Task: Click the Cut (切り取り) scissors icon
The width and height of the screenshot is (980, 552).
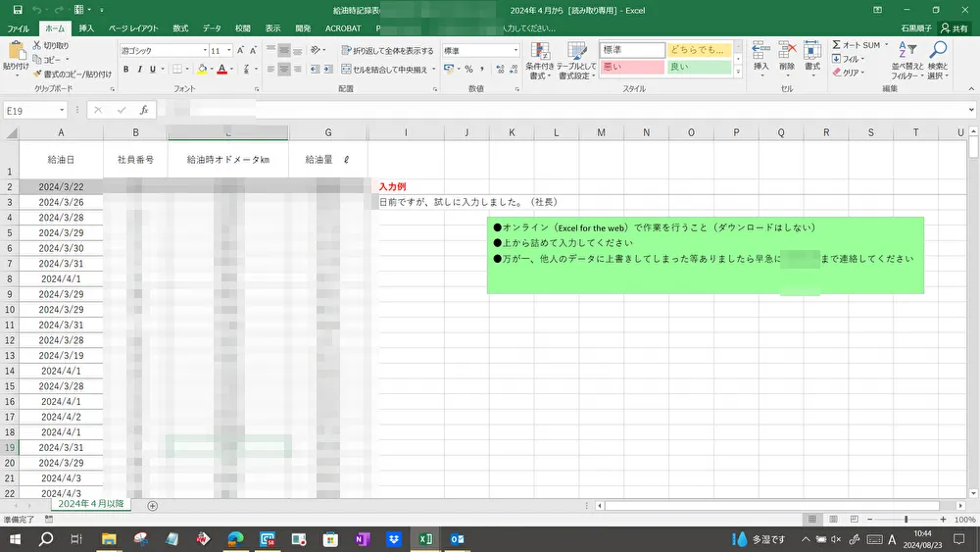Action: click(37, 45)
